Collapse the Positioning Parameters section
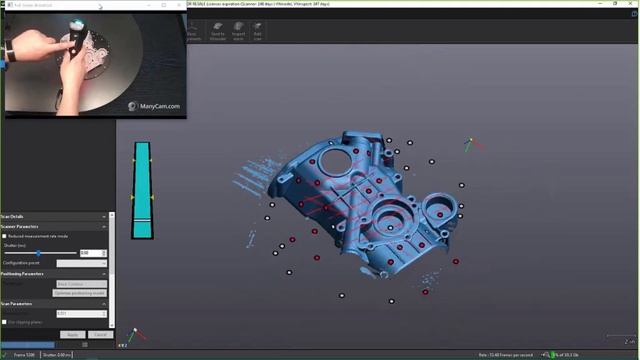640x360 pixels. (104, 274)
